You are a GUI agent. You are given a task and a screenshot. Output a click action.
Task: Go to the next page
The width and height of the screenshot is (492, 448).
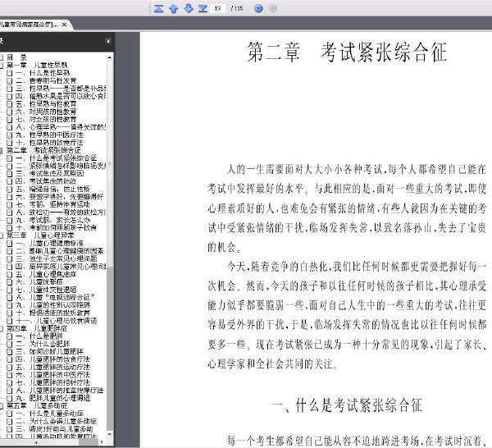[x=189, y=8]
